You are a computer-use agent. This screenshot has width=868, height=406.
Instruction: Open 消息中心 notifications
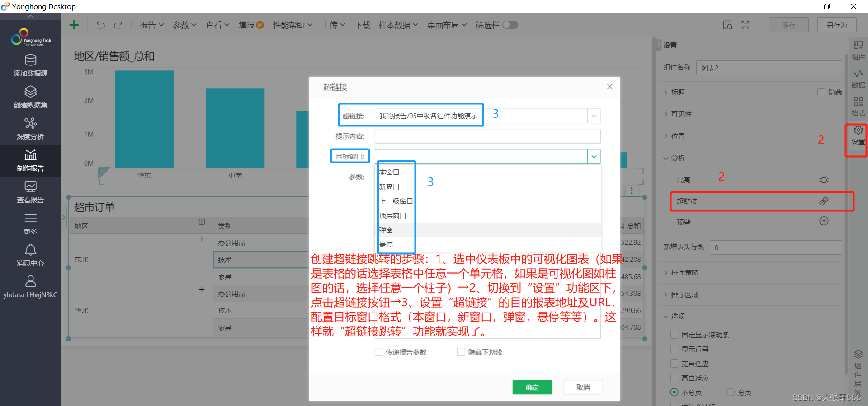(30, 256)
